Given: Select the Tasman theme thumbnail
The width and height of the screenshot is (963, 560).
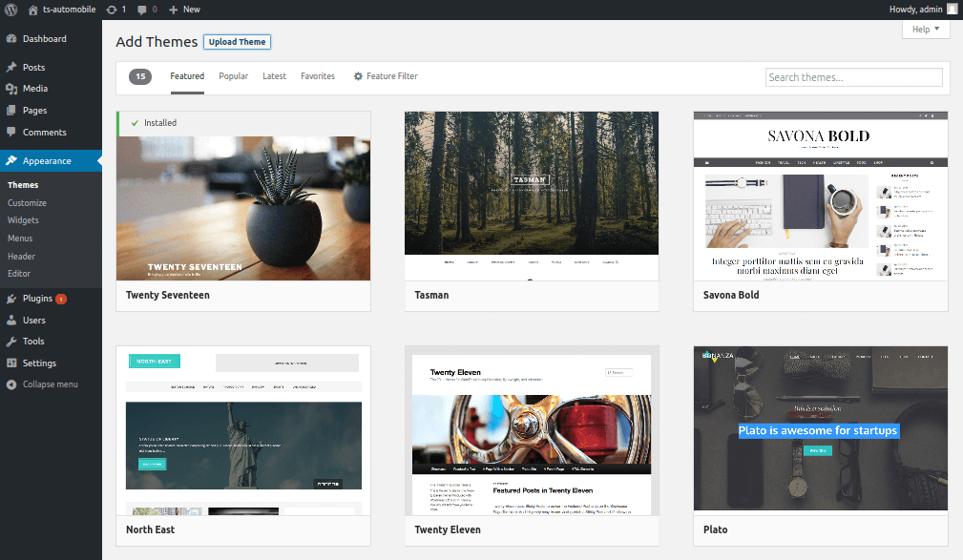Looking at the screenshot, I should tap(532, 196).
